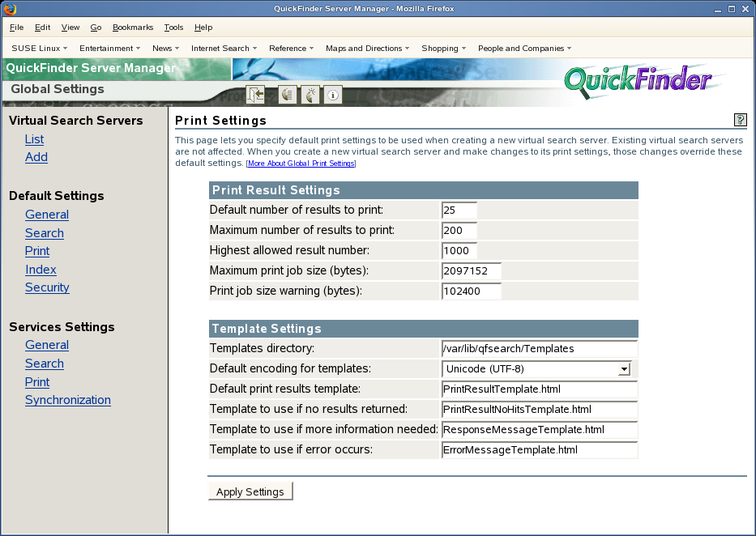Click the logout door icon in header
Screen dimensions: 756x536
point(255,95)
